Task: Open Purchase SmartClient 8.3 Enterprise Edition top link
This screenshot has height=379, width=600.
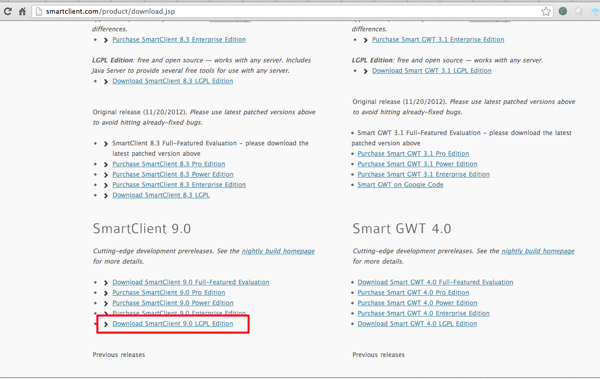Action: [x=179, y=39]
